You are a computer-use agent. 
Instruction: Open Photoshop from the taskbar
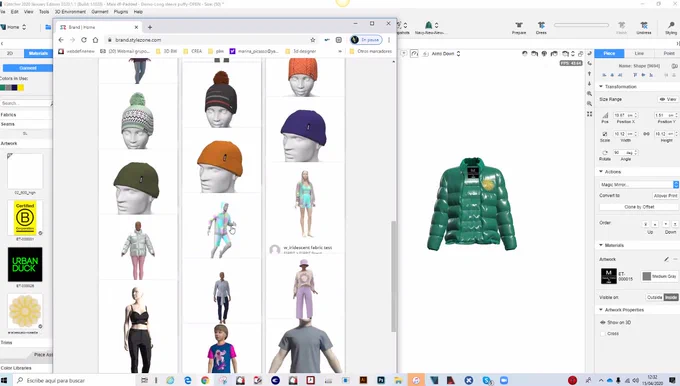381,380
